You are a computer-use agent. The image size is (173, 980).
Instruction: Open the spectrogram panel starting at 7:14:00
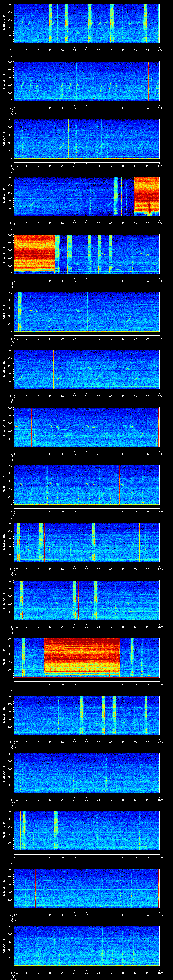(87, 773)
